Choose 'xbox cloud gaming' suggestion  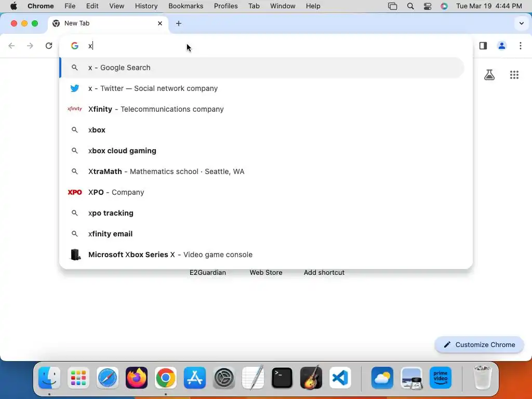coord(262,151)
